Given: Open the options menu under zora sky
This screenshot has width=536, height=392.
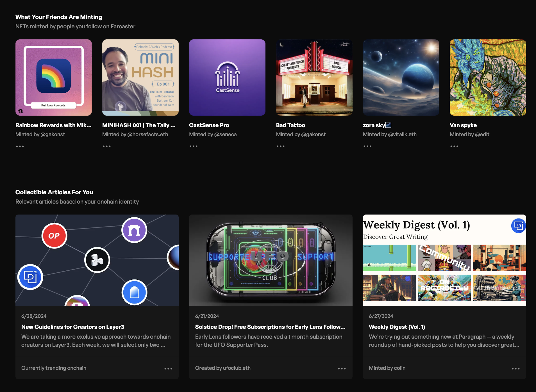Looking at the screenshot, I should [x=367, y=146].
